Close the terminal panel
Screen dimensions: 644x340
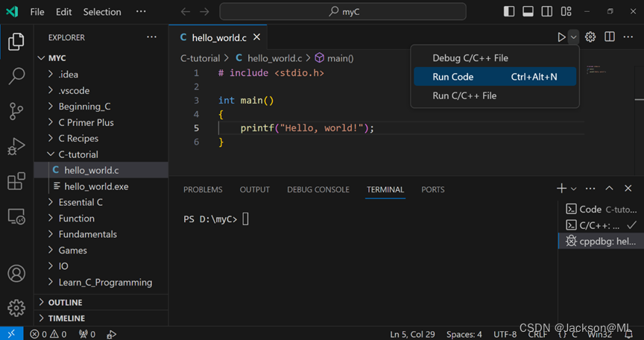pyautogui.click(x=628, y=188)
